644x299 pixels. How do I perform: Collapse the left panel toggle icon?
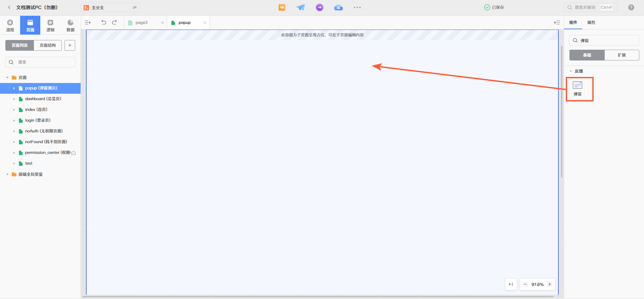coord(88,23)
